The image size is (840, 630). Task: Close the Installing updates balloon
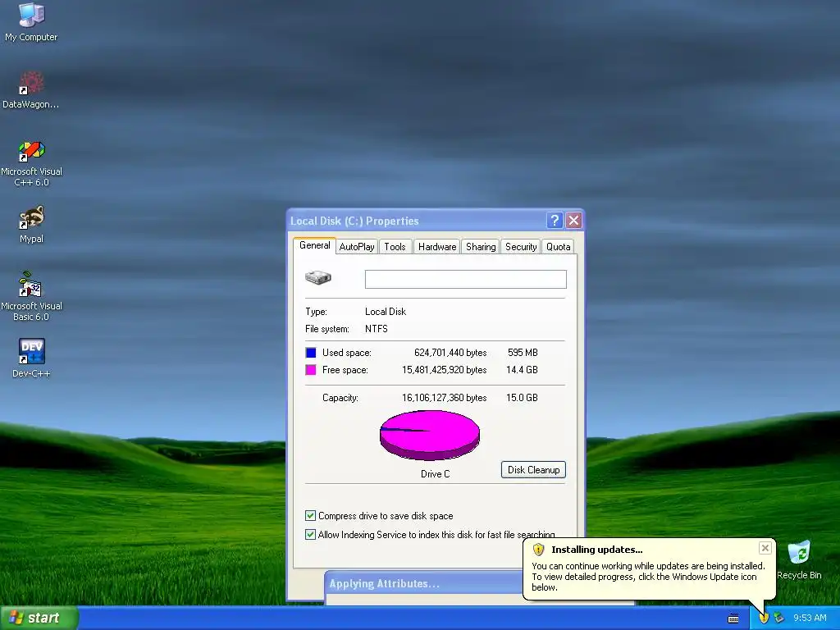[x=765, y=547]
